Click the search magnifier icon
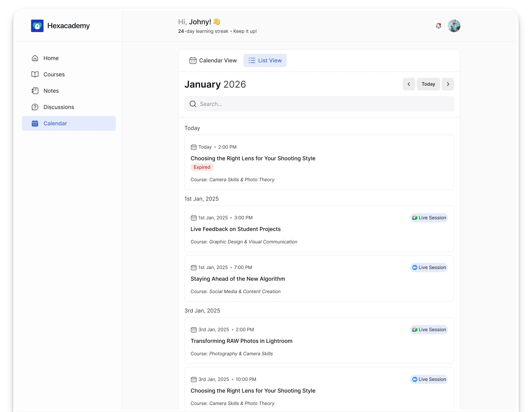This screenshot has width=532, height=412. pos(193,104)
